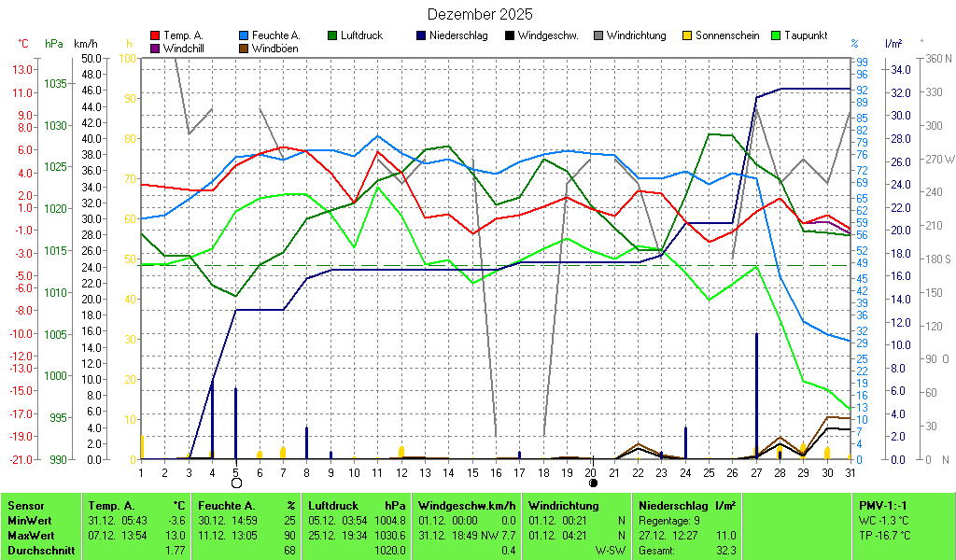
Task: Click the navy Niederschlag legend square
Action: pyautogui.click(x=421, y=35)
